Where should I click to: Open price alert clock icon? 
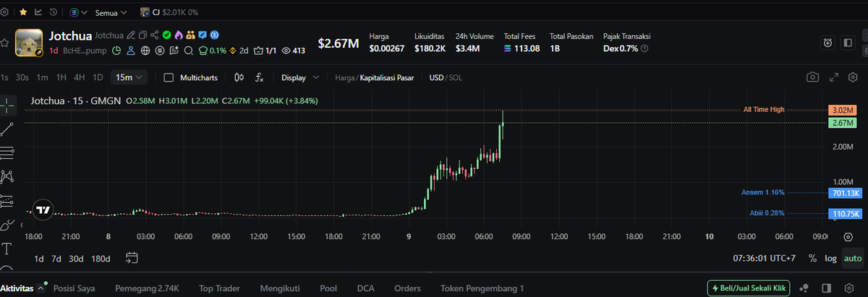click(828, 43)
